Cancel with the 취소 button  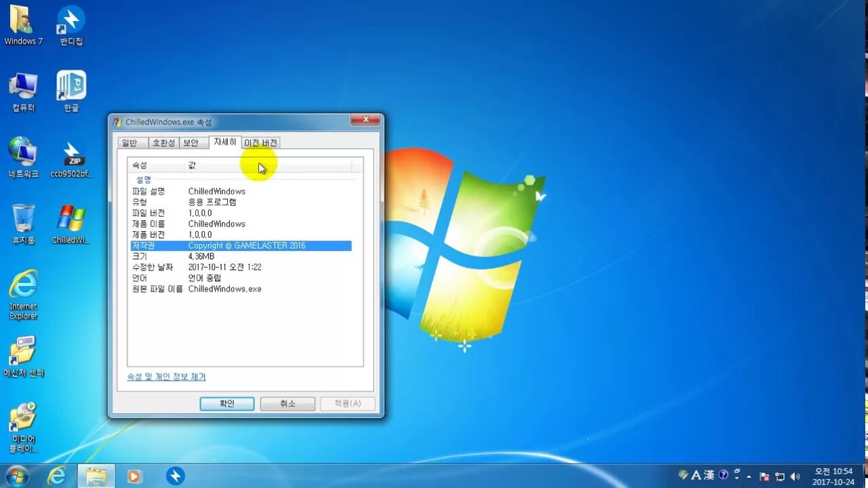288,404
